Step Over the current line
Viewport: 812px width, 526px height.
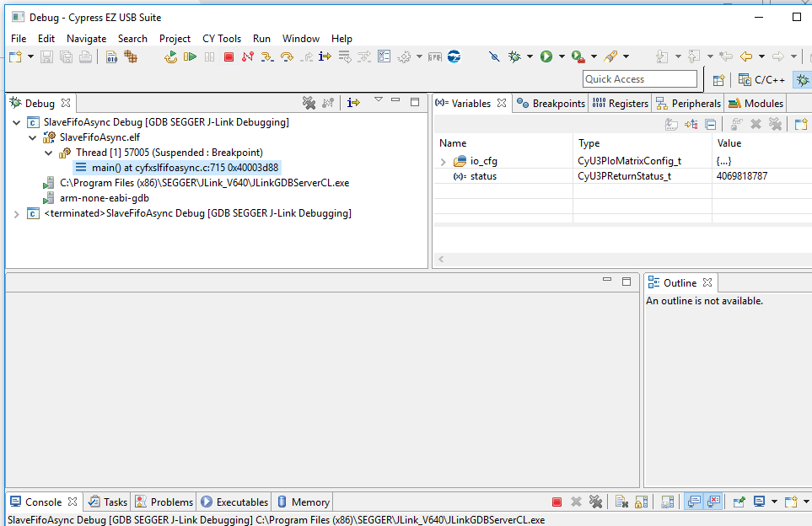287,56
